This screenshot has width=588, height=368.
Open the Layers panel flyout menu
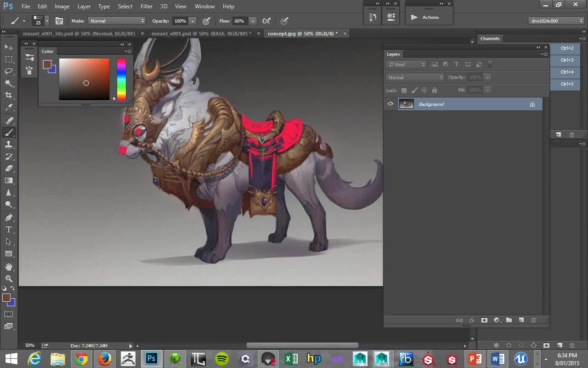point(544,54)
